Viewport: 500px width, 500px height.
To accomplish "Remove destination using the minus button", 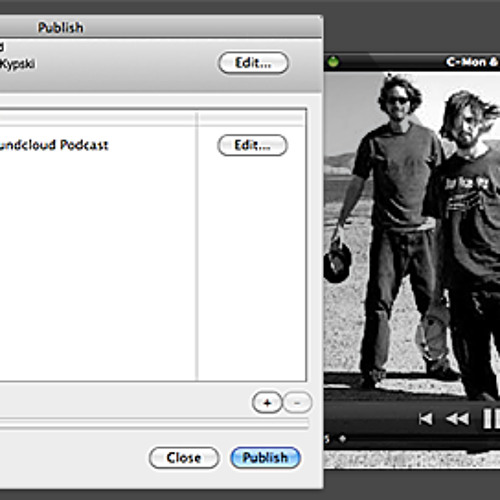I will [297, 403].
